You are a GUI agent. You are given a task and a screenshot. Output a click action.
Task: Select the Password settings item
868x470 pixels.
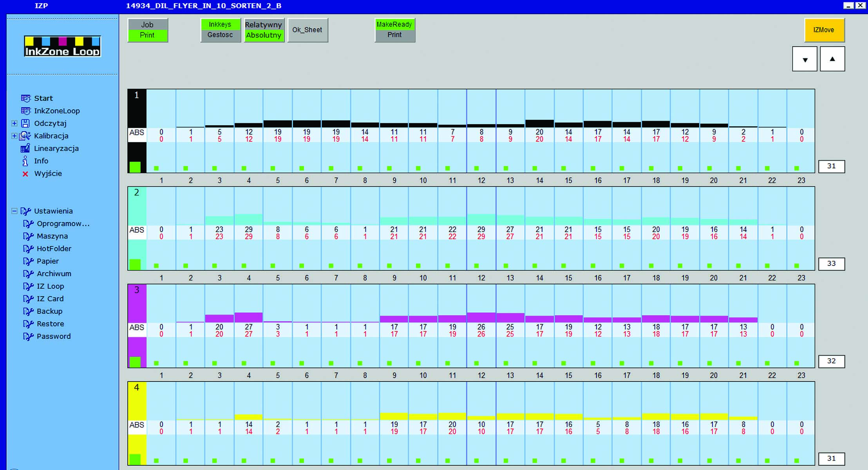click(53, 336)
